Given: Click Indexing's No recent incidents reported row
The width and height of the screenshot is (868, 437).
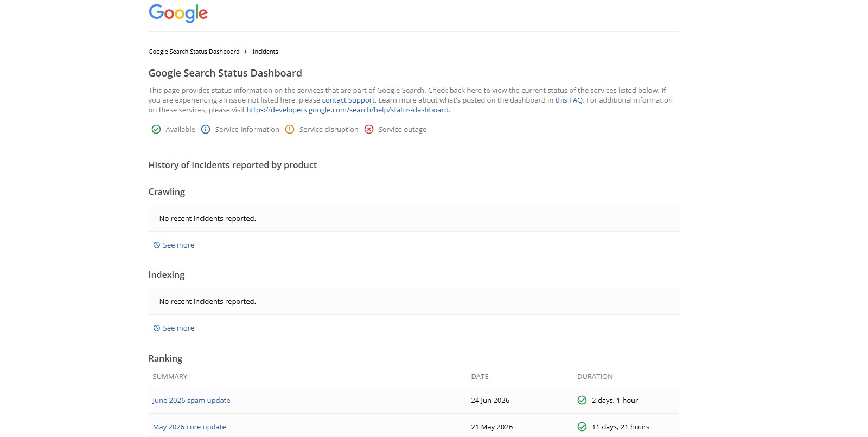Looking at the screenshot, I should (x=413, y=301).
